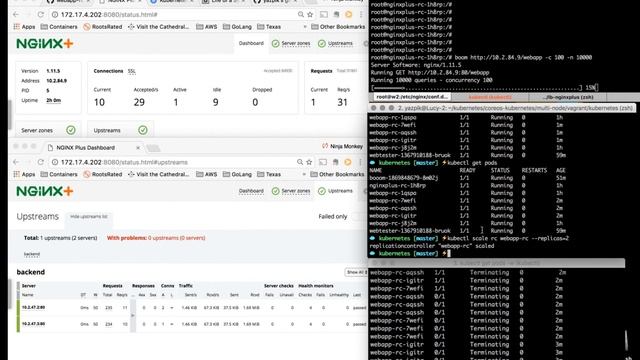Select server row 10.2.47.2:80
This screenshot has width=640, height=360.
192,307
